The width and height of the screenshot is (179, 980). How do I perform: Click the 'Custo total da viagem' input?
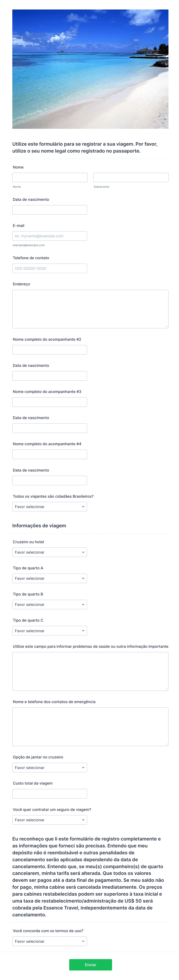point(49,793)
